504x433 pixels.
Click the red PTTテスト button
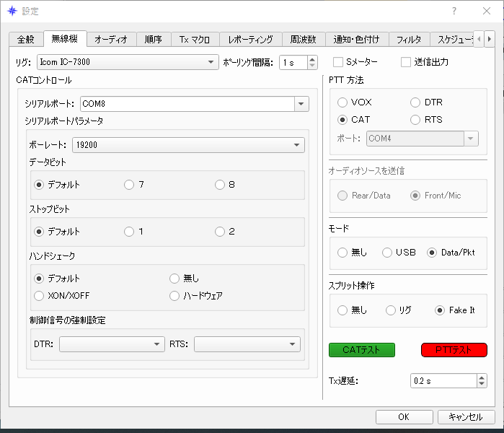(x=454, y=350)
